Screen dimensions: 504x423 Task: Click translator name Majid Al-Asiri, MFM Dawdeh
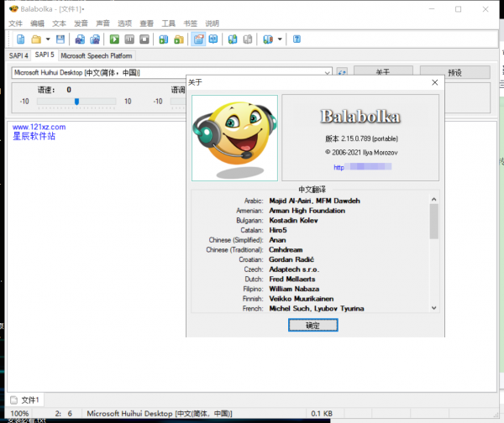click(314, 201)
